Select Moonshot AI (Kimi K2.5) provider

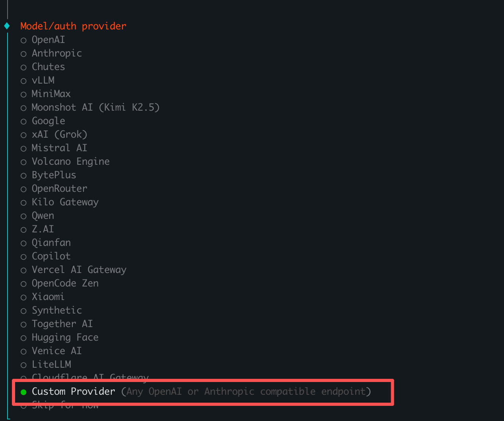tap(96, 107)
